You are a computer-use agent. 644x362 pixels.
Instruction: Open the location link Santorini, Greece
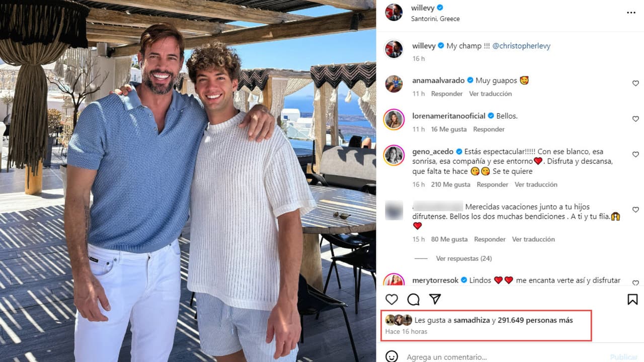pyautogui.click(x=436, y=19)
